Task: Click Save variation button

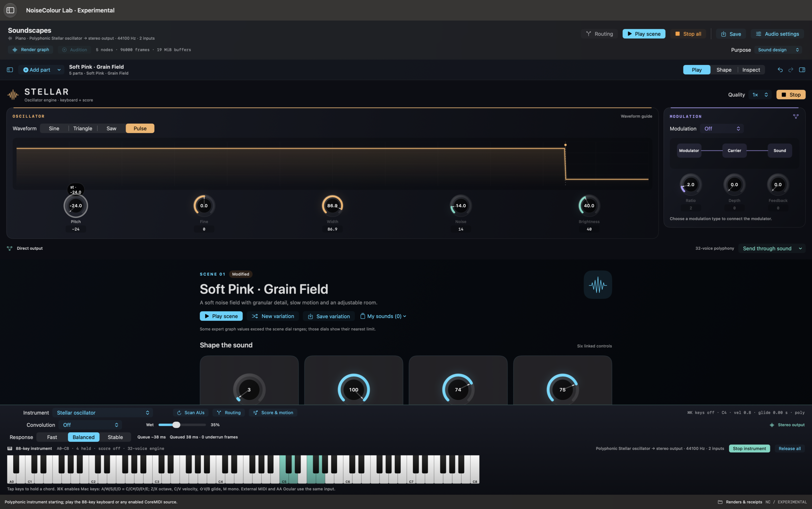Action: click(x=329, y=316)
